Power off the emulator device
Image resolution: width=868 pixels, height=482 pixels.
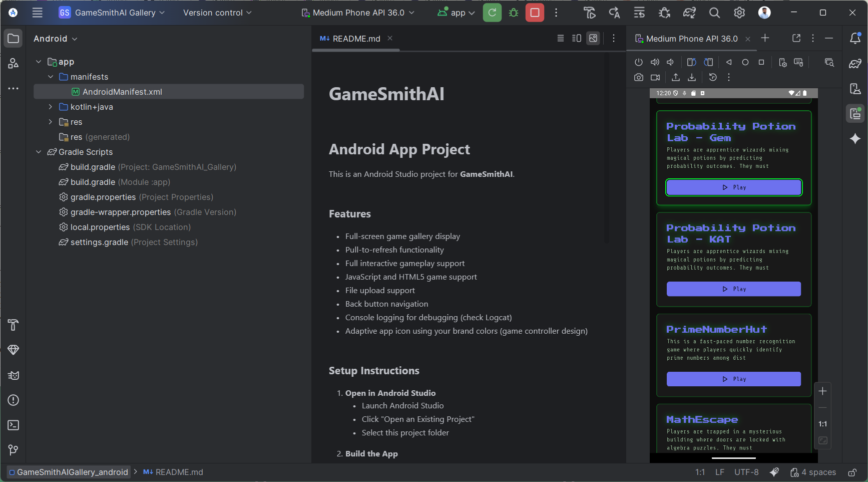pyautogui.click(x=638, y=62)
